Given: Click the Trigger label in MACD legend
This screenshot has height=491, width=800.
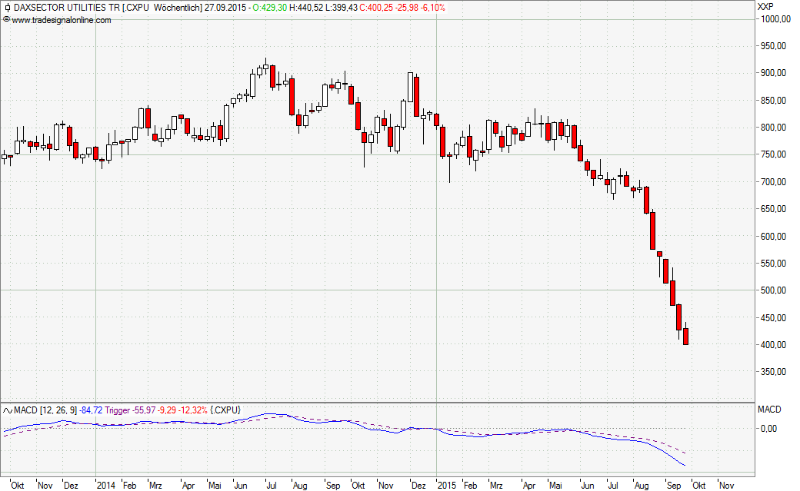Looking at the screenshot, I should [119, 410].
